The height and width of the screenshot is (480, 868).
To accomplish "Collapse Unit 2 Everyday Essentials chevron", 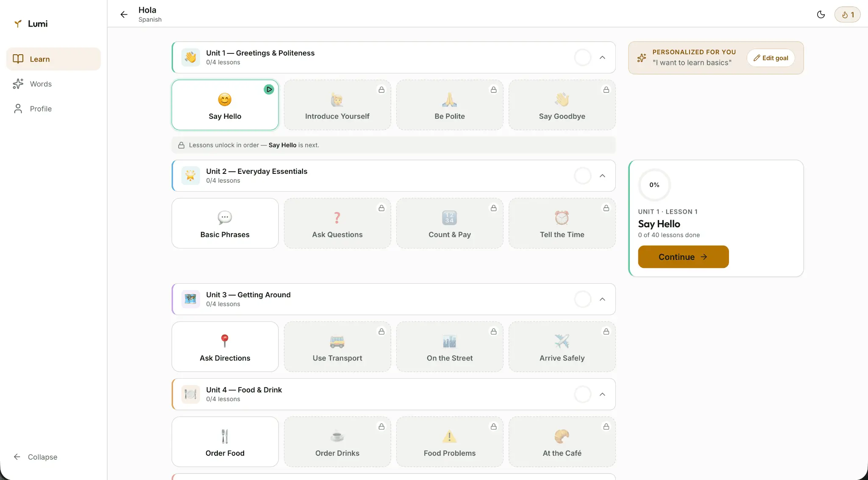I will click(x=602, y=176).
